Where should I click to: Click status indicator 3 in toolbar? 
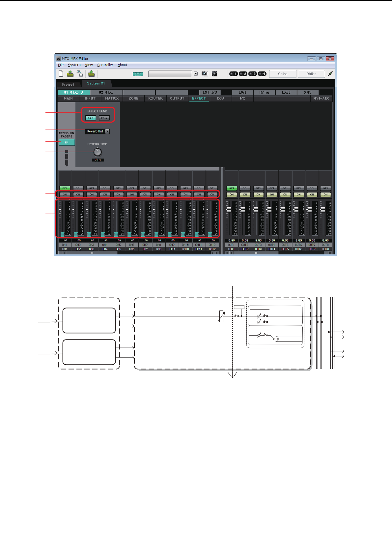point(252,74)
